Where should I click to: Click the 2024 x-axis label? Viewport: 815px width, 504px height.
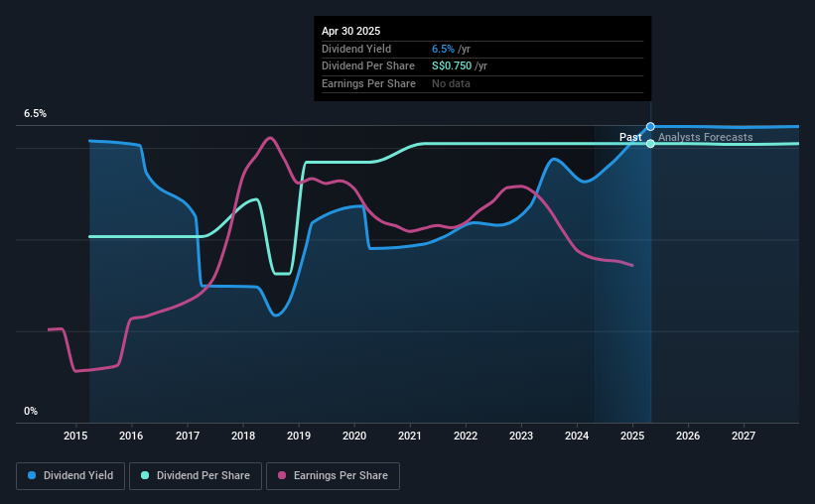click(x=577, y=436)
